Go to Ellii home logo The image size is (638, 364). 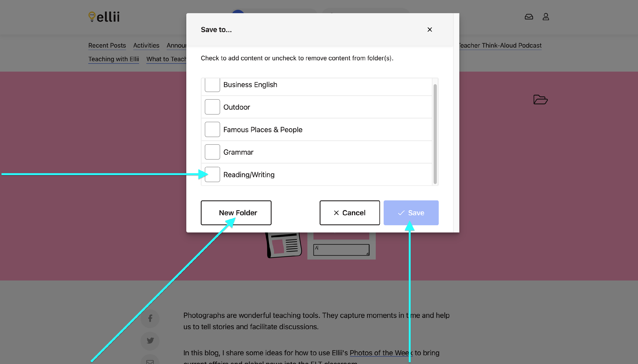click(104, 17)
